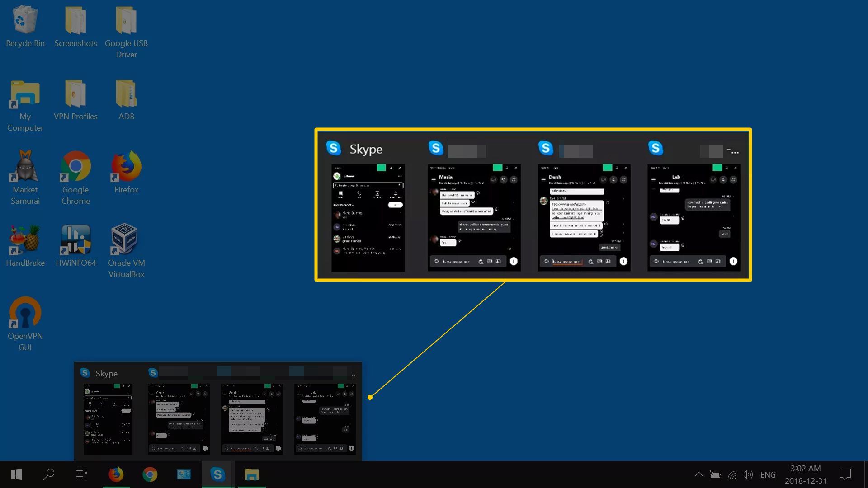Open the Action Center notifications icon
The height and width of the screenshot is (488, 868).
pyautogui.click(x=845, y=474)
